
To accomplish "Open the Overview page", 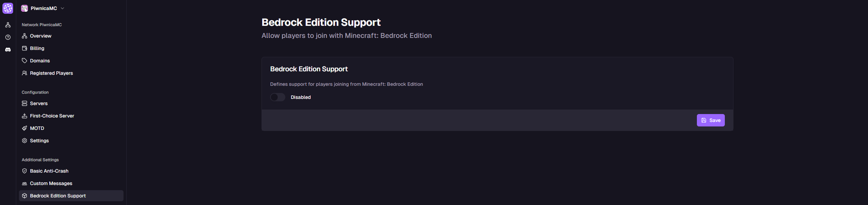I will 40,36.
